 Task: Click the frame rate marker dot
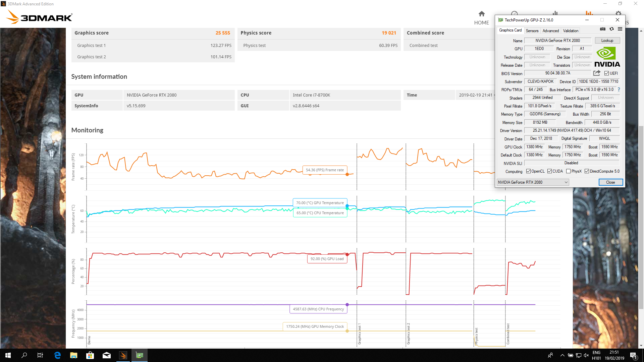347,174
